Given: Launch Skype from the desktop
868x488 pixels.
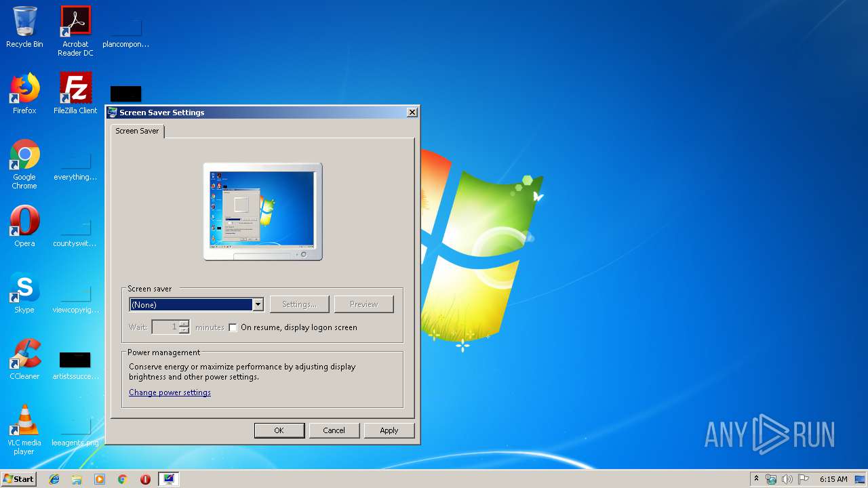Looking at the screenshot, I should click(x=24, y=293).
